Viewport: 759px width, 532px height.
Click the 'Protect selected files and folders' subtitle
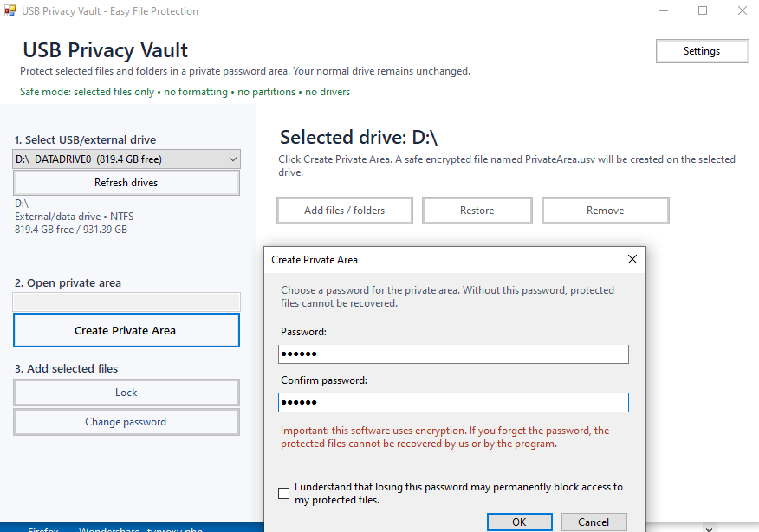point(245,71)
